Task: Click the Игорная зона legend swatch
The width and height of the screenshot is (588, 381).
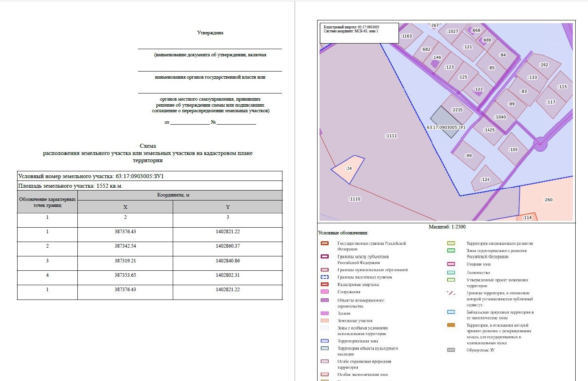Action: [451, 264]
